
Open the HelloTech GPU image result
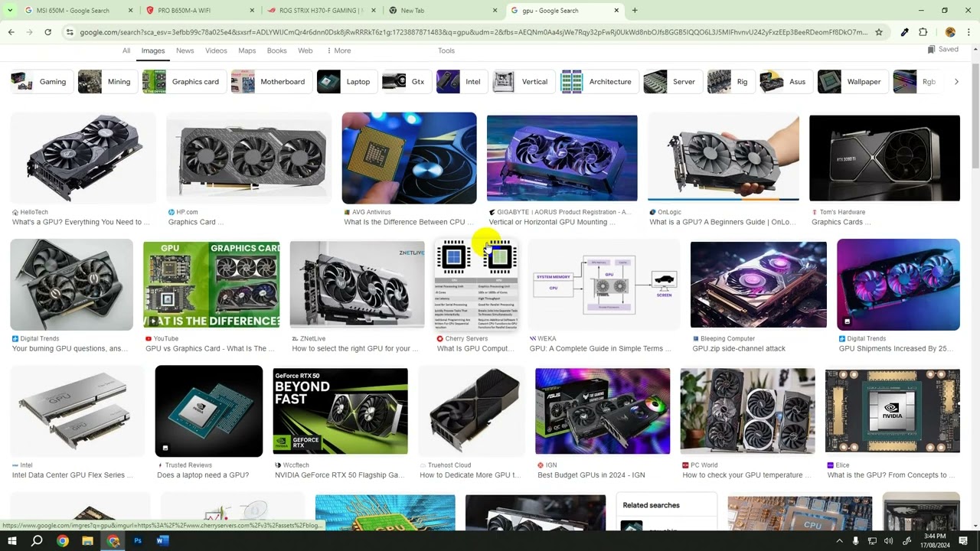[83, 158]
